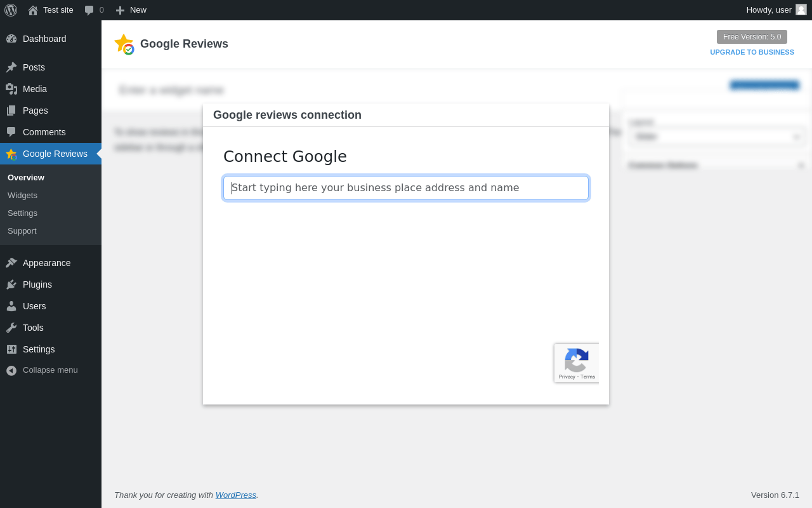Screen dimensions: 812x508
Task: Click the Dashboard gauge icon
Action: pos(11,39)
